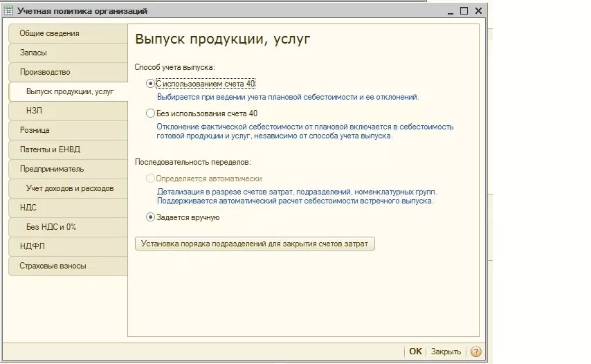
Task: Go to the 'НЗП' sub-tab
Action: [69, 111]
